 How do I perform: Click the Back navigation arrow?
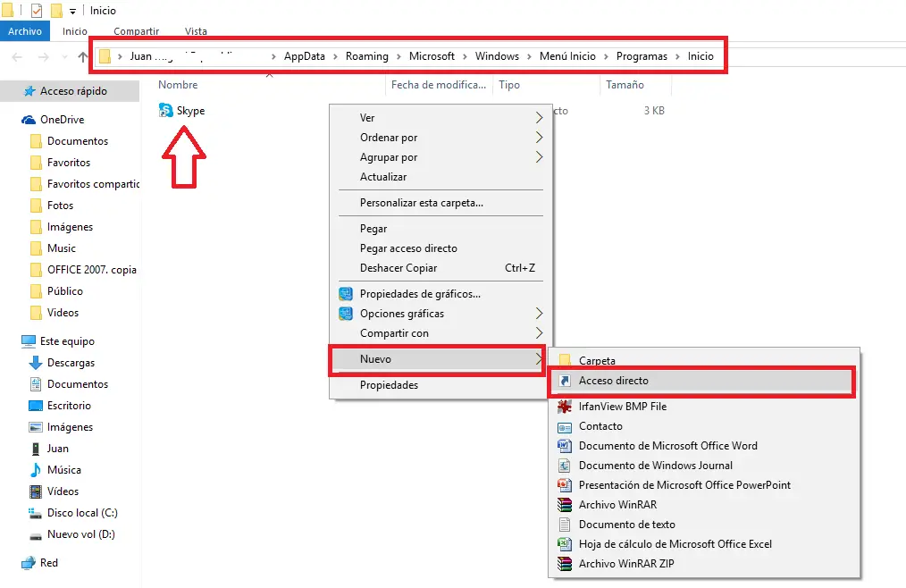tap(17, 56)
